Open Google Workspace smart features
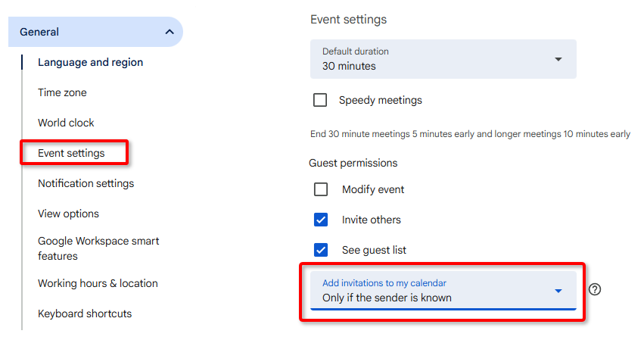 pyautogui.click(x=98, y=248)
